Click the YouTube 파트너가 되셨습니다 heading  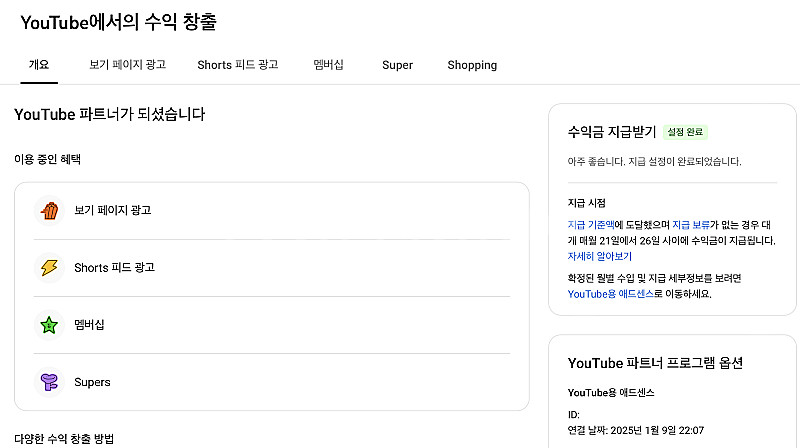pyautogui.click(x=110, y=114)
